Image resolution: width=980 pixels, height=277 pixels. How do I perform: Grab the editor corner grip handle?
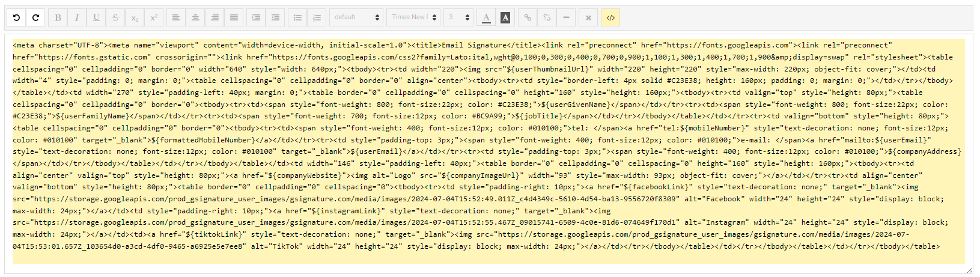[x=969, y=270]
